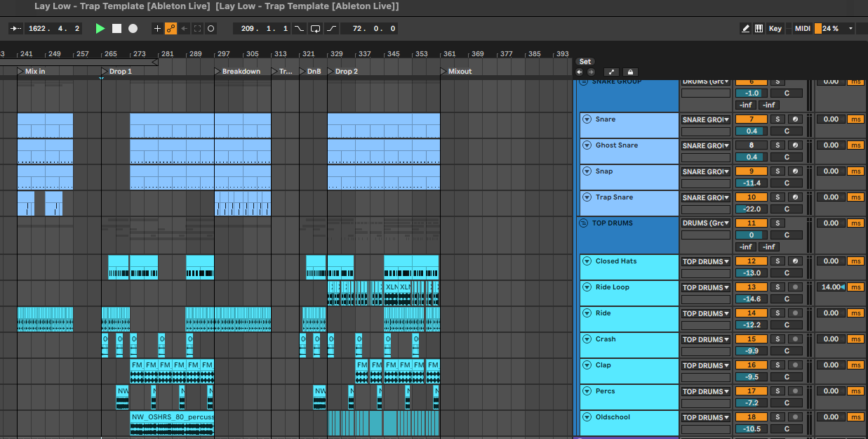Open Trap Snare output routing dropdown
The image size is (868, 439).
[706, 197]
